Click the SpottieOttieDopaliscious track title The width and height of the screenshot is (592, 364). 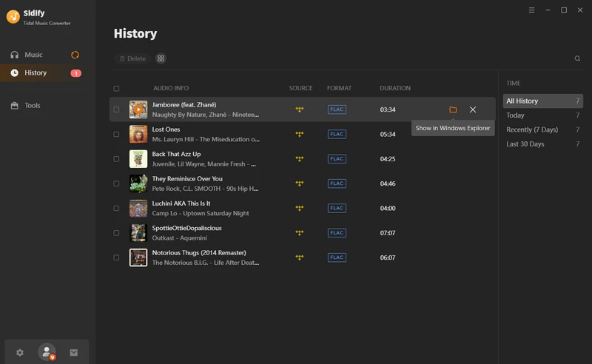click(x=187, y=228)
